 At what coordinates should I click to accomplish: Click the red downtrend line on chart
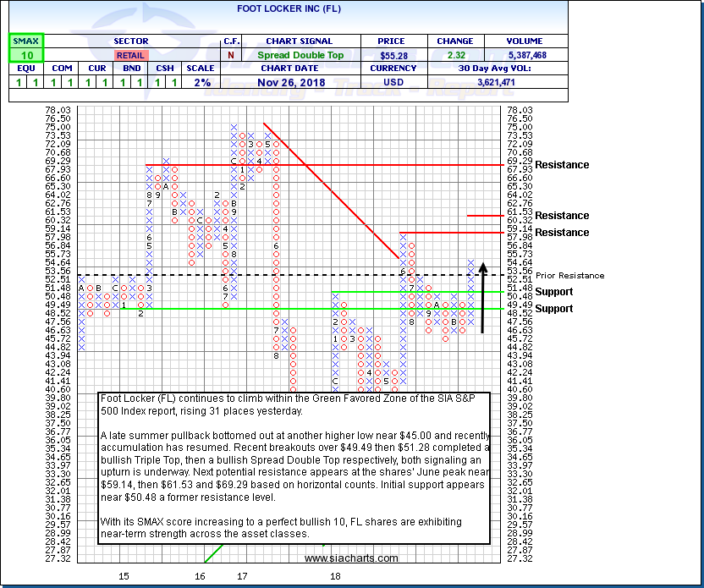point(330,190)
